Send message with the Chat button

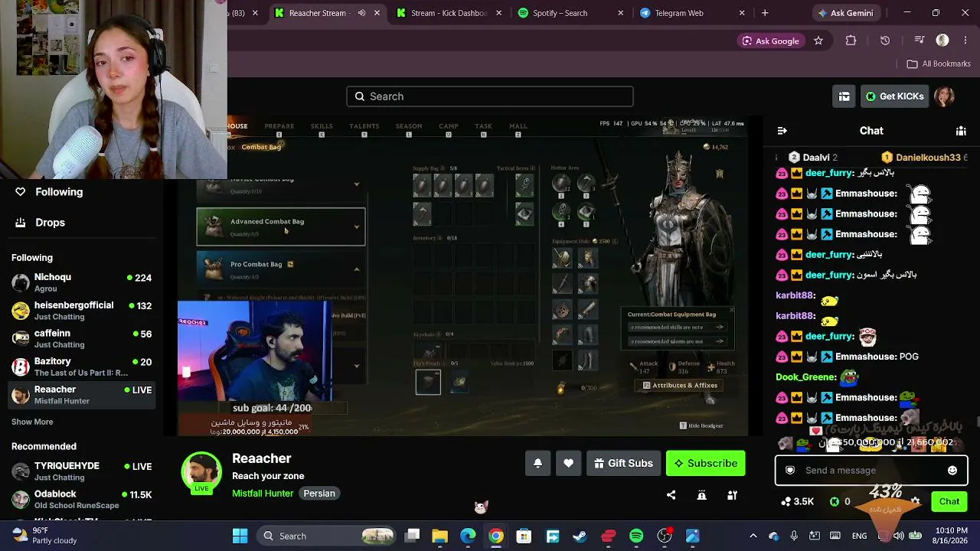click(x=949, y=501)
